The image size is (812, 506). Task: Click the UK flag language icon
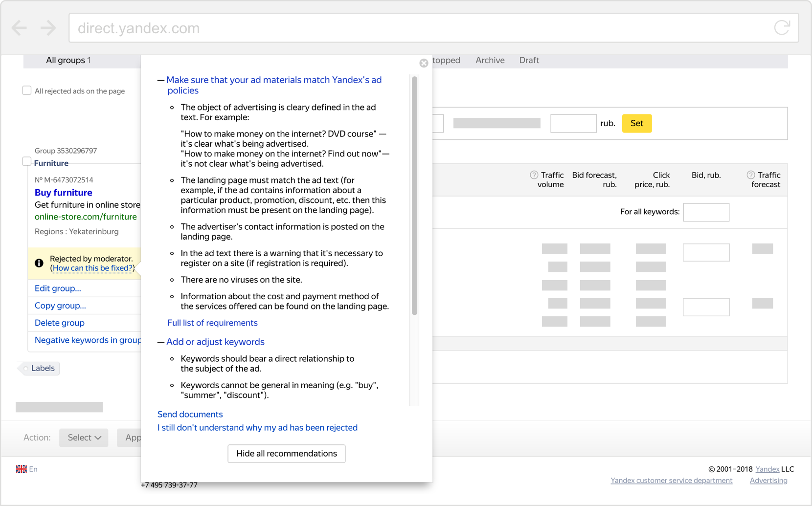pyautogui.click(x=22, y=469)
